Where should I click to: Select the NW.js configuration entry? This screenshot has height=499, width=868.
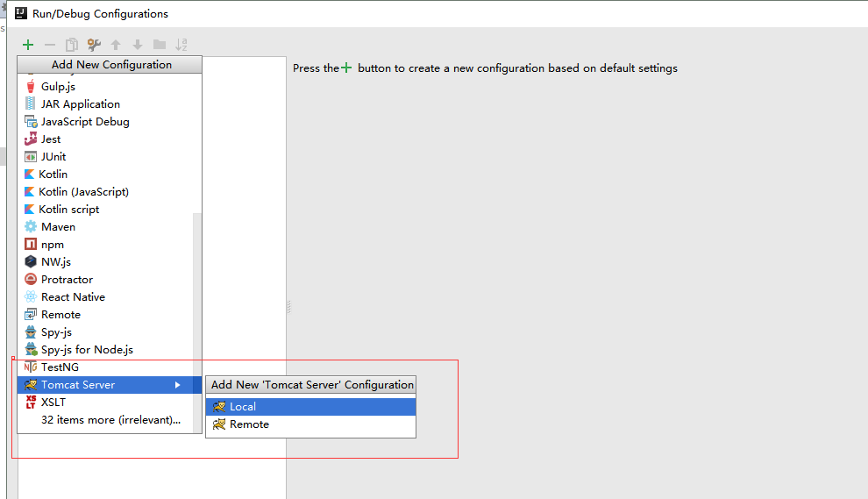click(x=105, y=262)
